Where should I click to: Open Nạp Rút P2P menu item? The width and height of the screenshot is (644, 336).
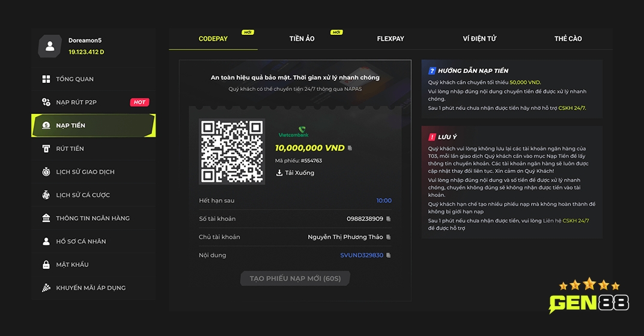tap(94, 102)
